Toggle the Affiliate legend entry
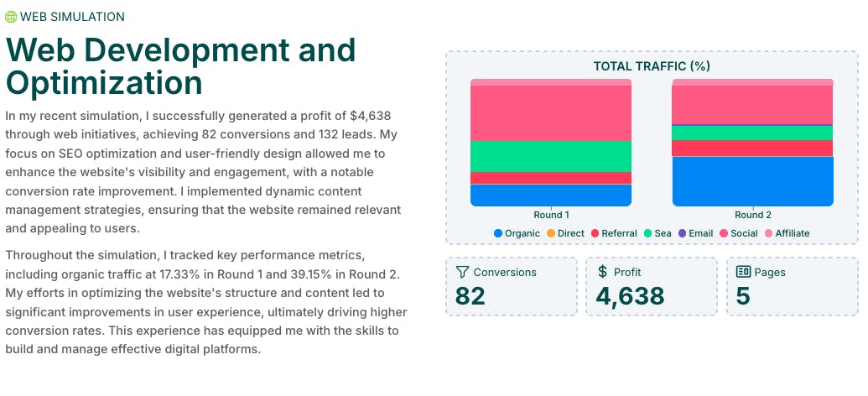Image resolution: width=868 pixels, height=396 pixels. pos(787,233)
